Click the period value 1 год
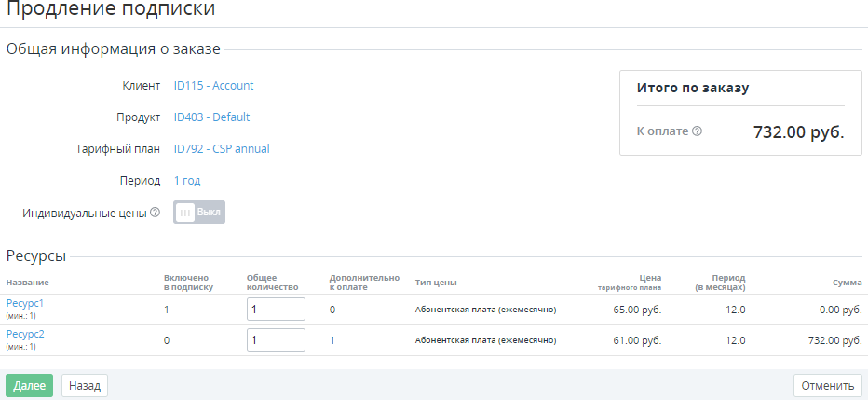Image resolution: width=868 pixels, height=400 pixels. [x=187, y=181]
